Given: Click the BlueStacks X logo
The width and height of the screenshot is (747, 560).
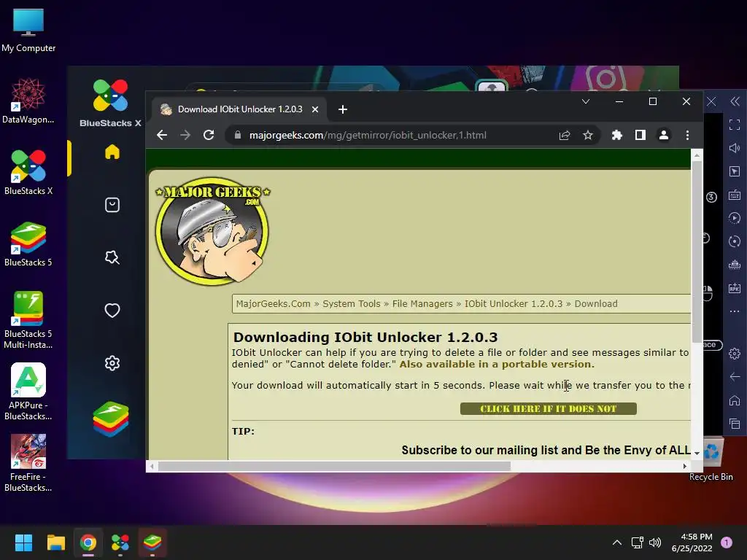Looking at the screenshot, I should pyautogui.click(x=110, y=104).
